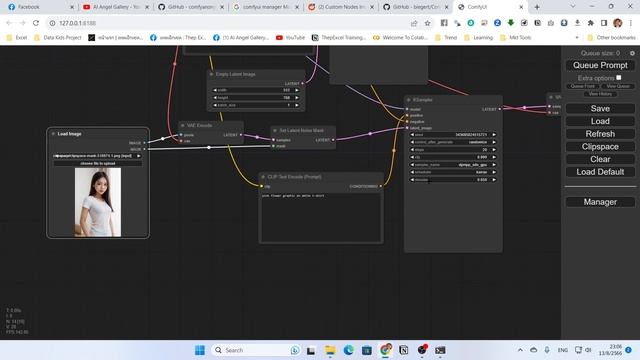This screenshot has width=640, height=360.
Task: Click the Load Image IMAGE output socket
Action: [x=144, y=143]
